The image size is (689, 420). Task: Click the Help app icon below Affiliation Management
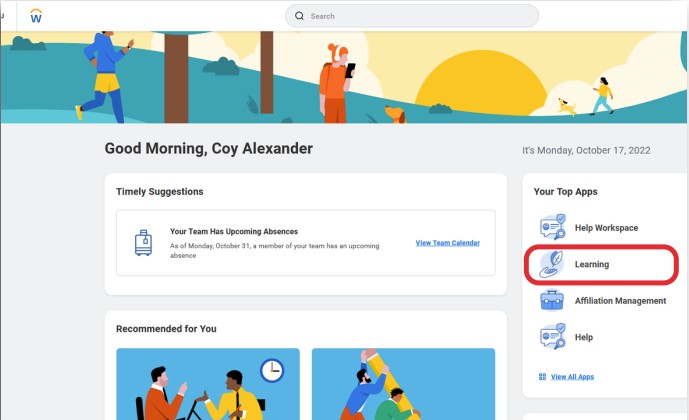tap(552, 337)
